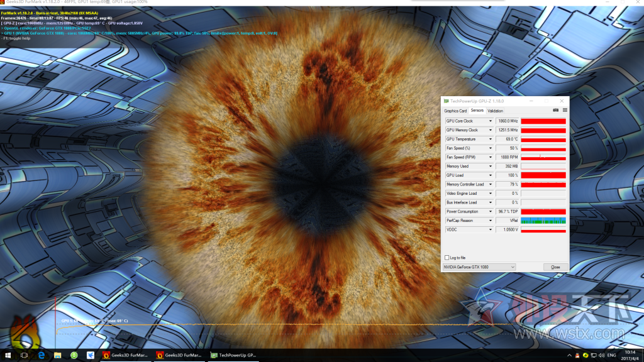Screen dimensions: 644x362
Task: Click the 1251.5 MHz memory clock value
Action: coord(508,130)
